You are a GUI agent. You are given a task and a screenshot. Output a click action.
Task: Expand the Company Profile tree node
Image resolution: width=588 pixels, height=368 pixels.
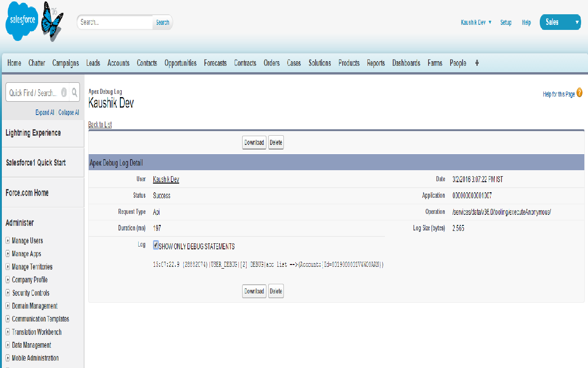8,280
